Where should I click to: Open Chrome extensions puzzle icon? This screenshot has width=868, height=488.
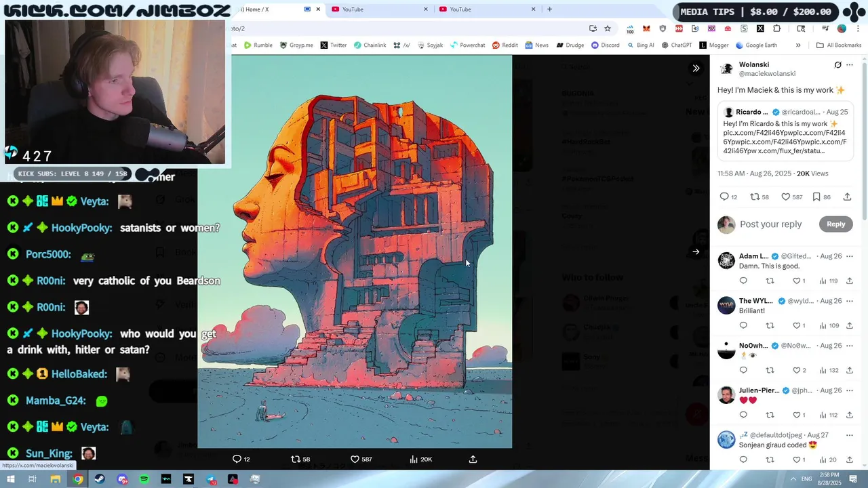(777, 28)
